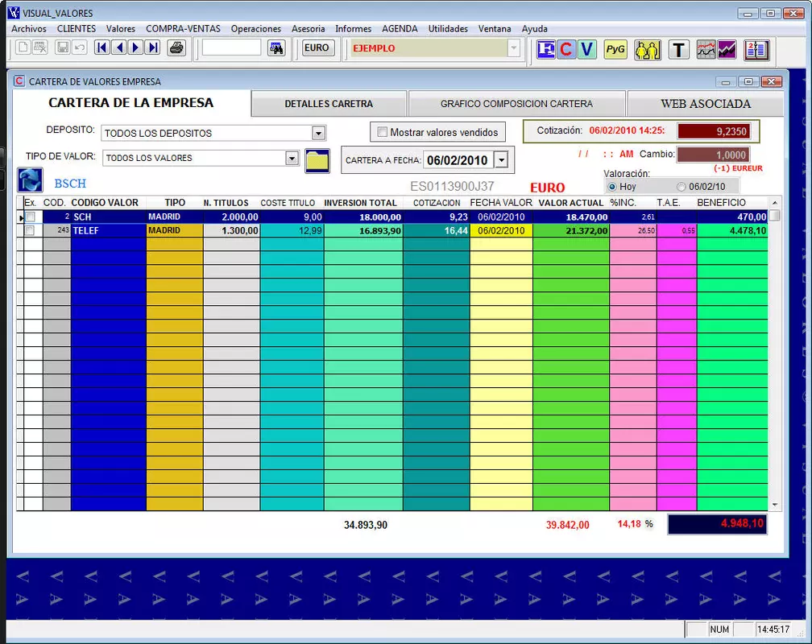Open the Archivos menu

pyautogui.click(x=29, y=29)
